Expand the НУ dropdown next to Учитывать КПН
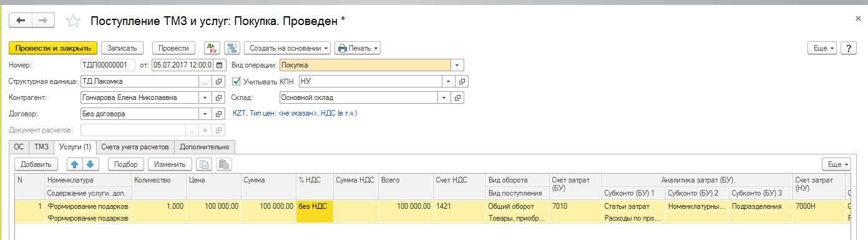This screenshot has height=240, width=868. (449, 81)
